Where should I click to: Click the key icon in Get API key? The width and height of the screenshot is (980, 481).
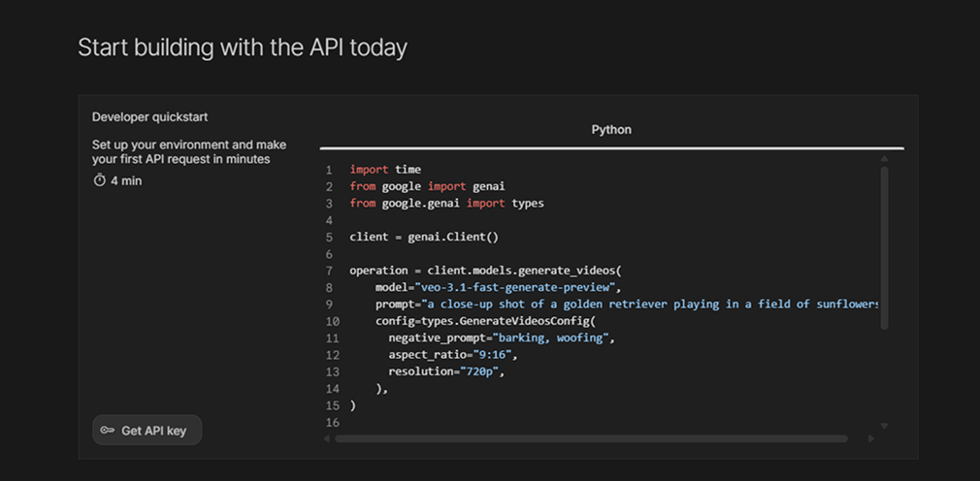click(x=108, y=431)
